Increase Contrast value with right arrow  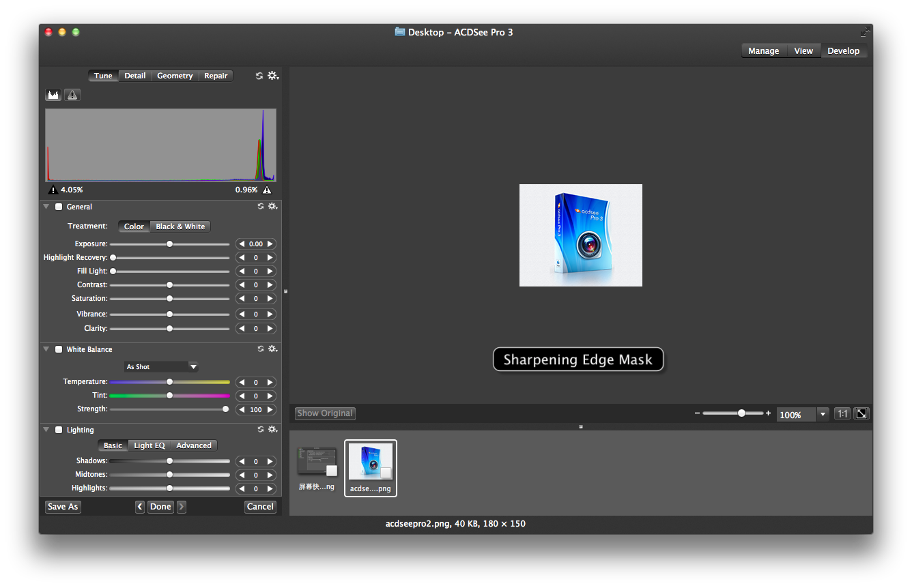pos(270,285)
